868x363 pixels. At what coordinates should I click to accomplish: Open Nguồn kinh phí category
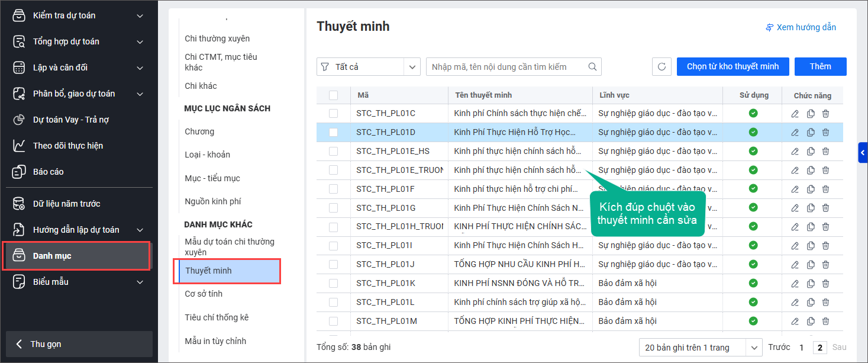pos(213,201)
